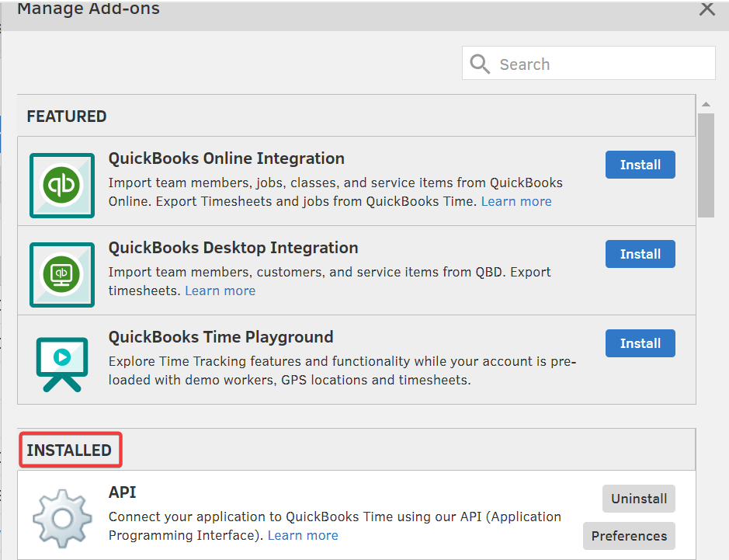Image resolution: width=729 pixels, height=560 pixels.
Task: Focus the Search add-ons input field
Action: [x=602, y=64]
